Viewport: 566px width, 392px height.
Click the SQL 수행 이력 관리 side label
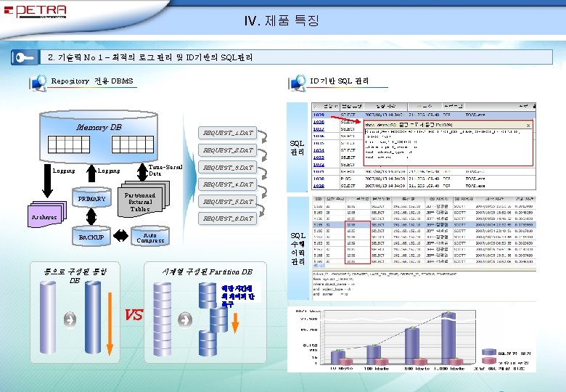coord(298,248)
